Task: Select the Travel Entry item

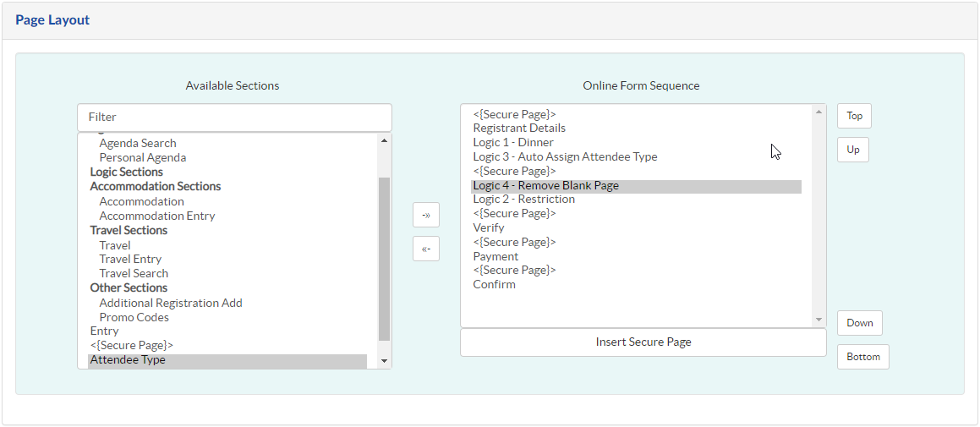Action: [x=130, y=259]
